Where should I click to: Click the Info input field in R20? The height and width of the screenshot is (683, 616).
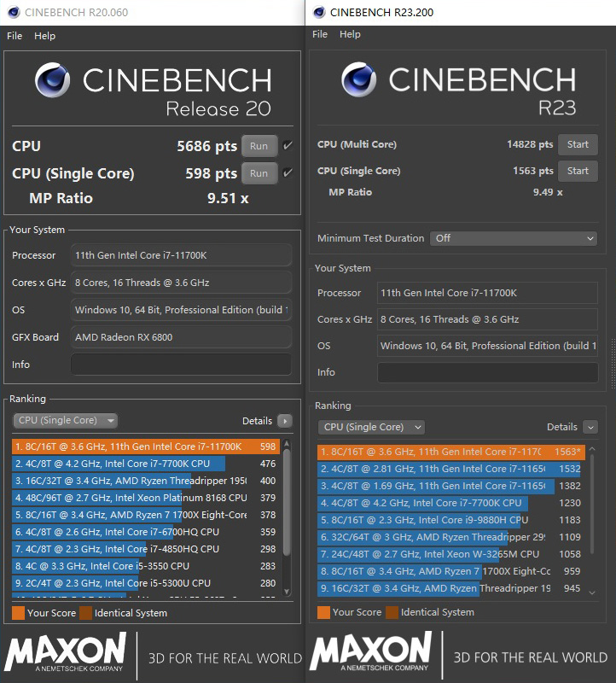click(181, 365)
